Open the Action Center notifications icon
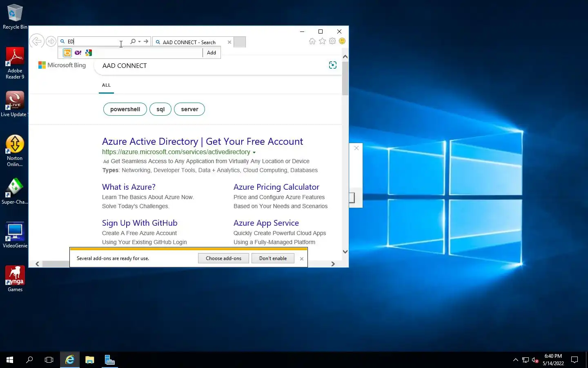 pos(575,360)
